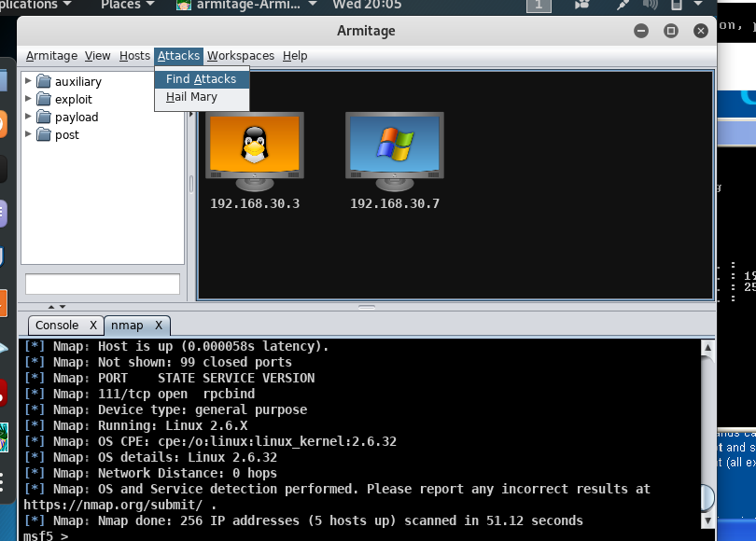Screen dimensions: 756x541
Task: Click the payload folder icon
Action: (44, 117)
